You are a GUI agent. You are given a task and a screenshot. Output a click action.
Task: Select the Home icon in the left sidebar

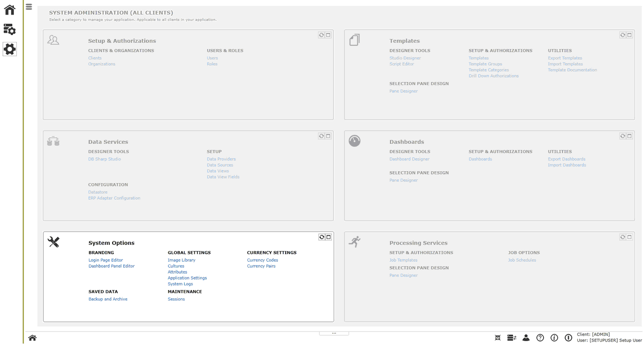coord(9,10)
